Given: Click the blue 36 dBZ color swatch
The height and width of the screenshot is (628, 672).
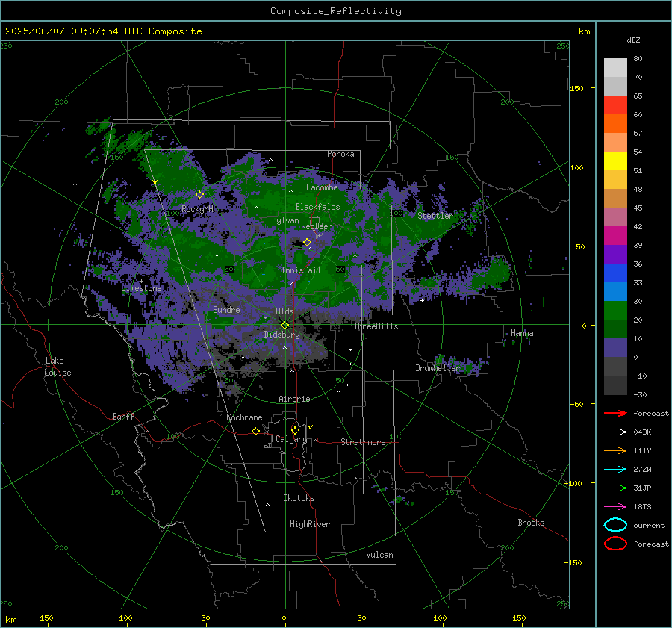Looking at the screenshot, I should (615, 273).
